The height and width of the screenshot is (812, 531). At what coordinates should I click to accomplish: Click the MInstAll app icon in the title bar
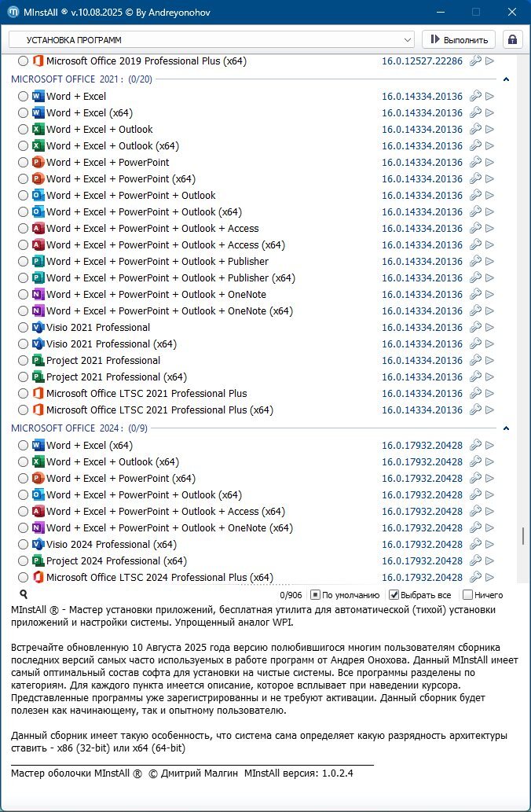click(x=13, y=12)
